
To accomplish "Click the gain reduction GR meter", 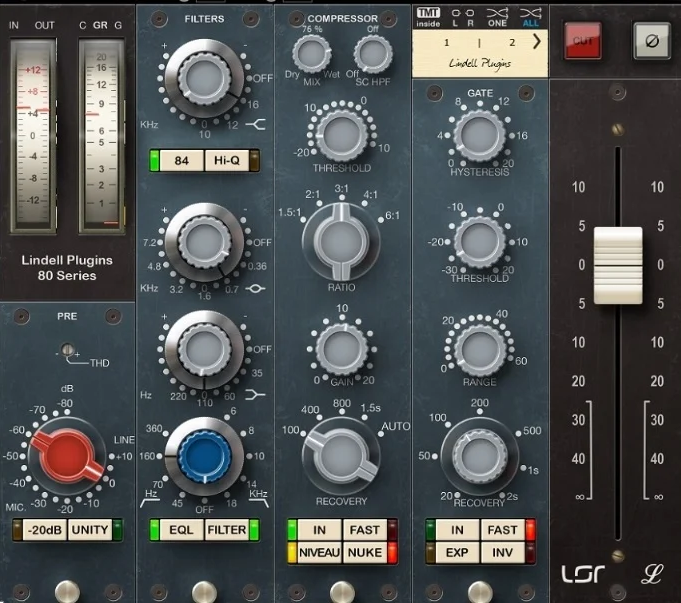I will tap(101, 136).
